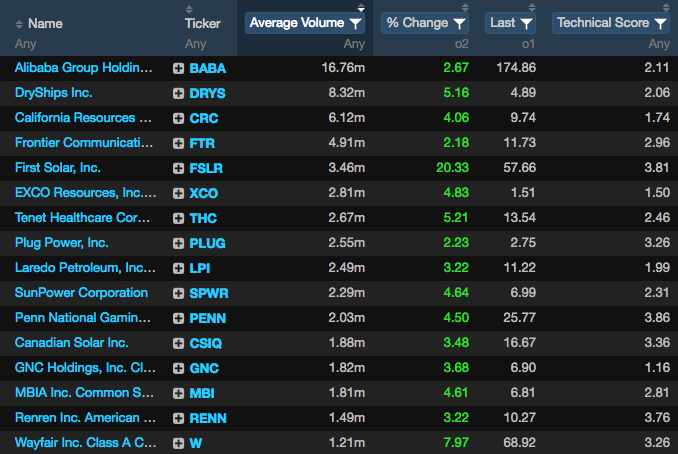The image size is (678, 454).
Task: Click the 16.76m average volume cell
Action: pyautogui.click(x=343, y=67)
